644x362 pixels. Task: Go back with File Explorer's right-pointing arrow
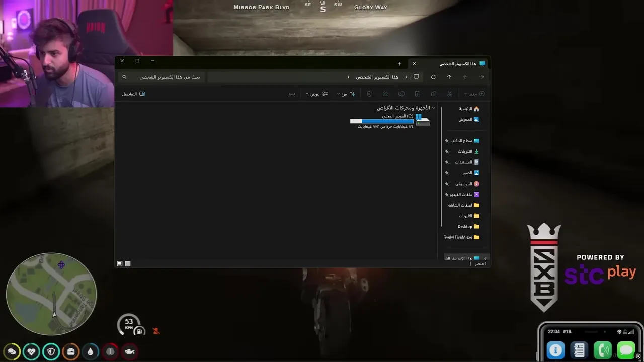point(481,77)
